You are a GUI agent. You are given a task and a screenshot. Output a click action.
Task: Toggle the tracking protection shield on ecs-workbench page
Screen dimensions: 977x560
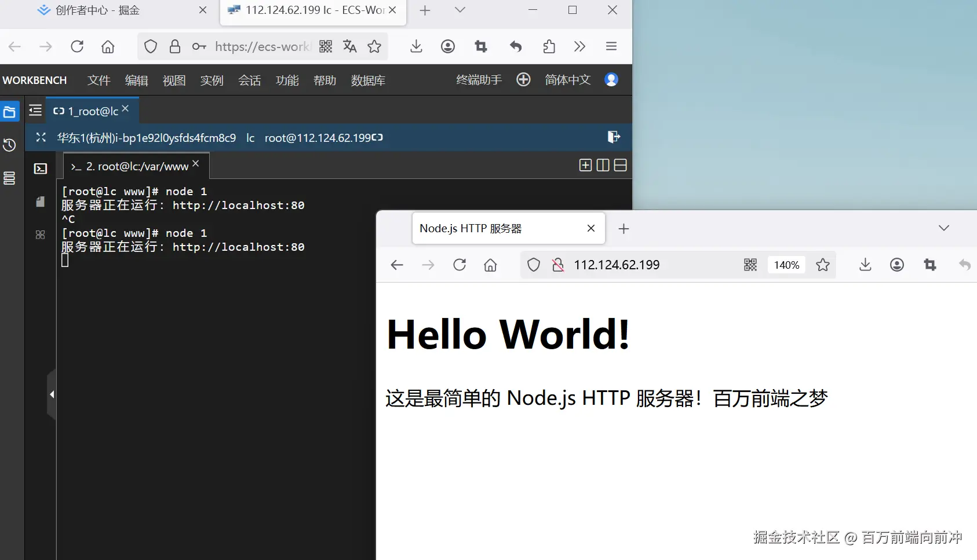pyautogui.click(x=150, y=46)
